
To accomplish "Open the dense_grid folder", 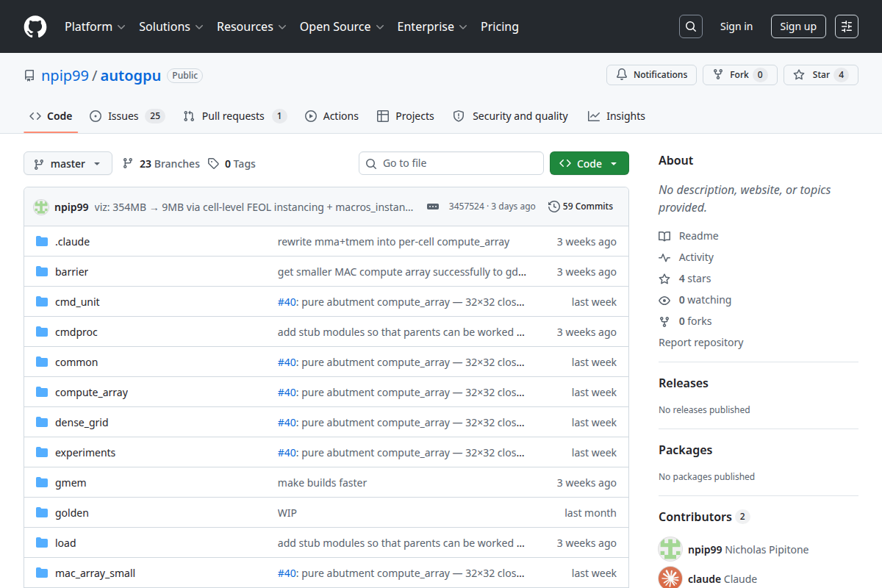I will [x=82, y=423].
